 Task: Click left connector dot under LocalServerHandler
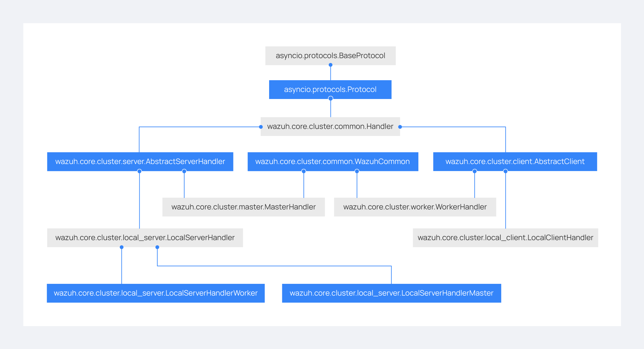pyautogui.click(x=121, y=247)
